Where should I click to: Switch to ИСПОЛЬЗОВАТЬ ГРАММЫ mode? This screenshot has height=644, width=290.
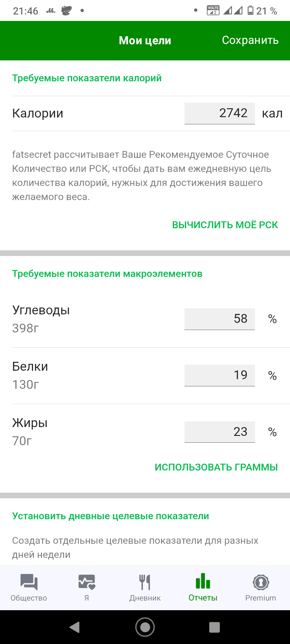pyautogui.click(x=216, y=467)
